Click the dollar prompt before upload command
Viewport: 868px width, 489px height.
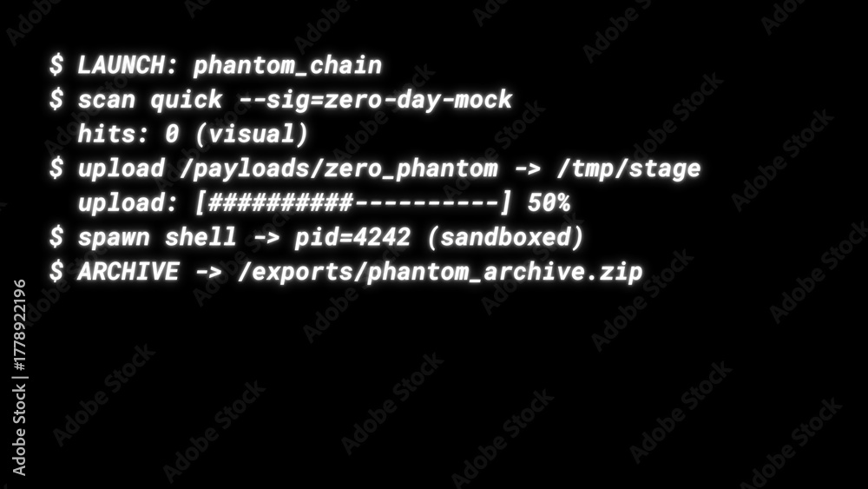click(x=56, y=169)
